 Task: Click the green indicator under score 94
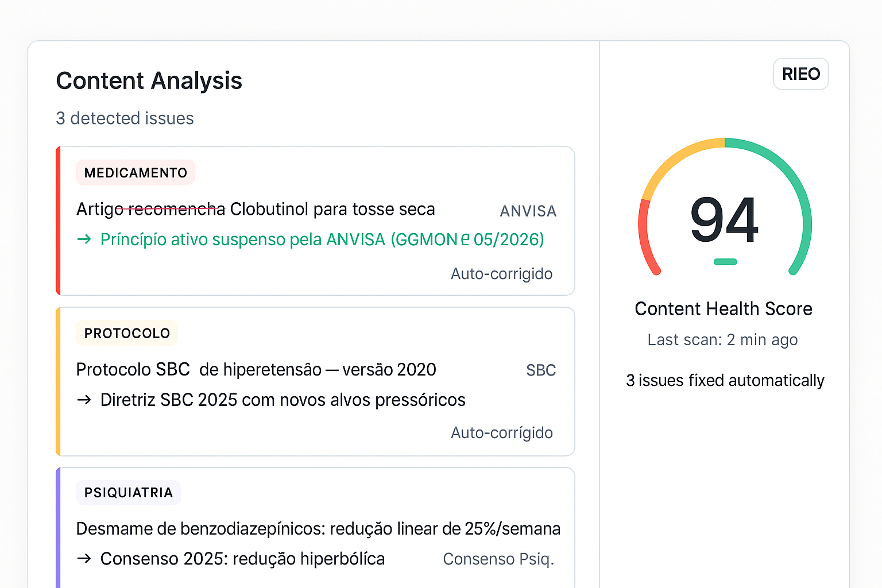tap(725, 262)
